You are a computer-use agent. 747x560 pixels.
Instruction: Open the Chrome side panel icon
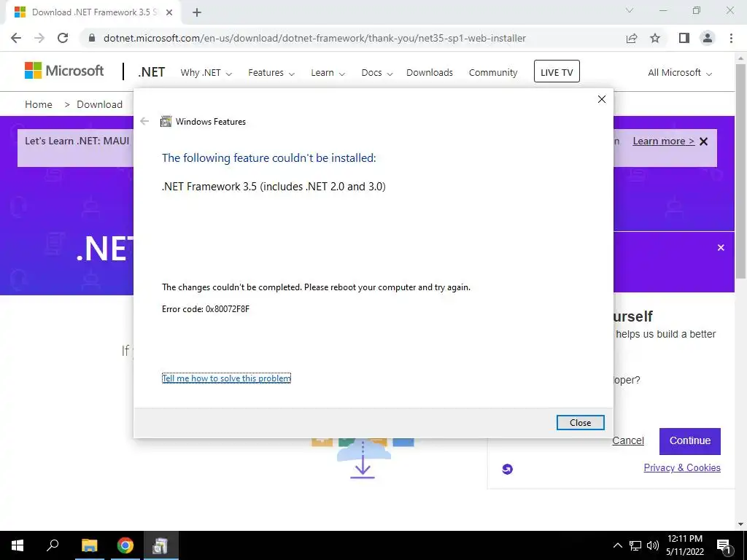pos(684,38)
